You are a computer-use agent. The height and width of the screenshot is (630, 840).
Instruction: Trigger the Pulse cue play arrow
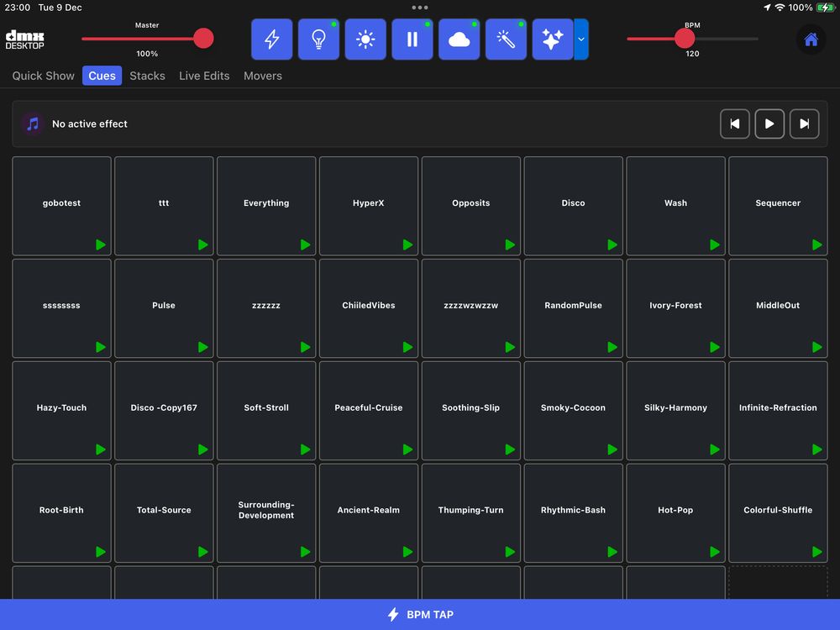203,347
